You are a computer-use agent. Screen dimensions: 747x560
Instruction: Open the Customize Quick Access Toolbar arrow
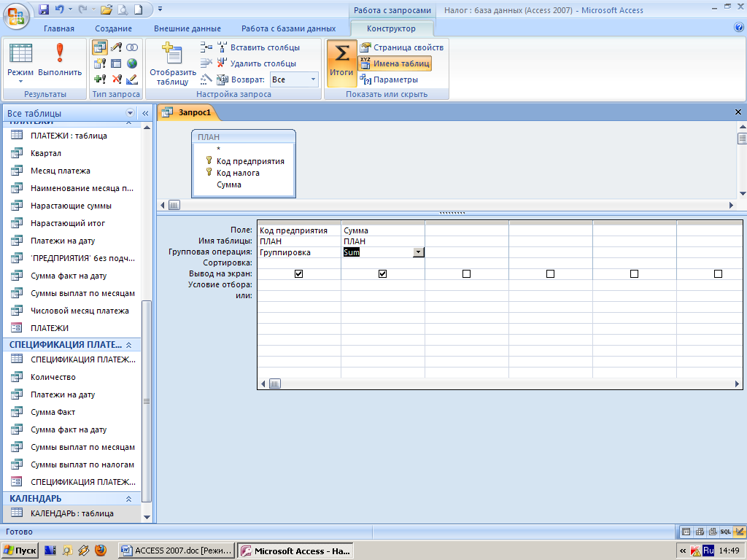160,9
